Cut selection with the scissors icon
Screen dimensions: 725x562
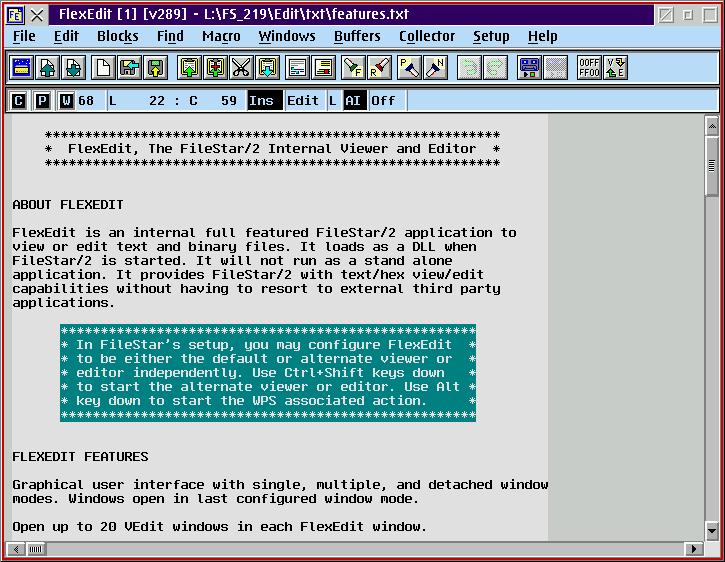point(241,68)
